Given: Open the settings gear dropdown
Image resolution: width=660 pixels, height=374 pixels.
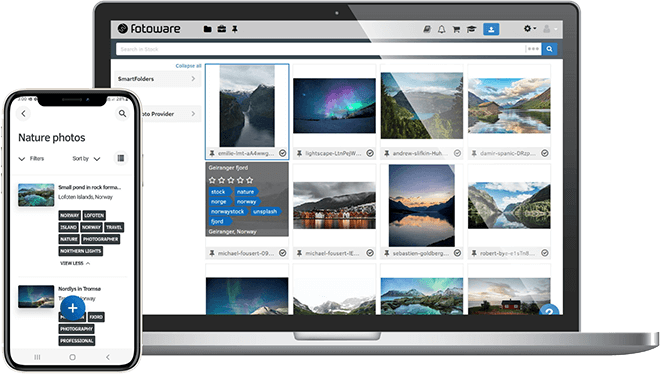Looking at the screenshot, I should [x=530, y=29].
